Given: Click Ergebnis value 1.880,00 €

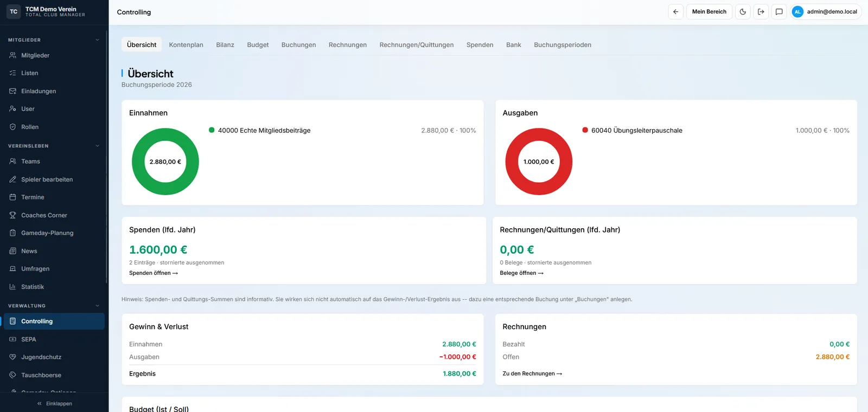Looking at the screenshot, I should tap(459, 374).
